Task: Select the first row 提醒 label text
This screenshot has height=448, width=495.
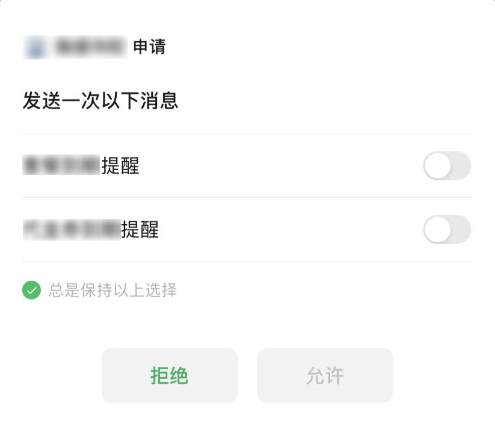Action: [x=120, y=166]
